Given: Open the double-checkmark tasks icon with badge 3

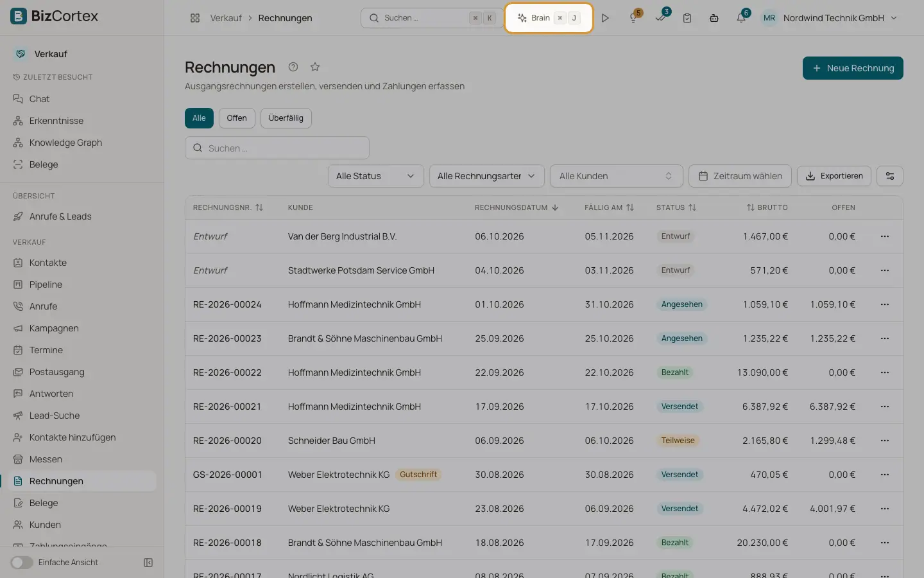Looking at the screenshot, I should coord(660,18).
